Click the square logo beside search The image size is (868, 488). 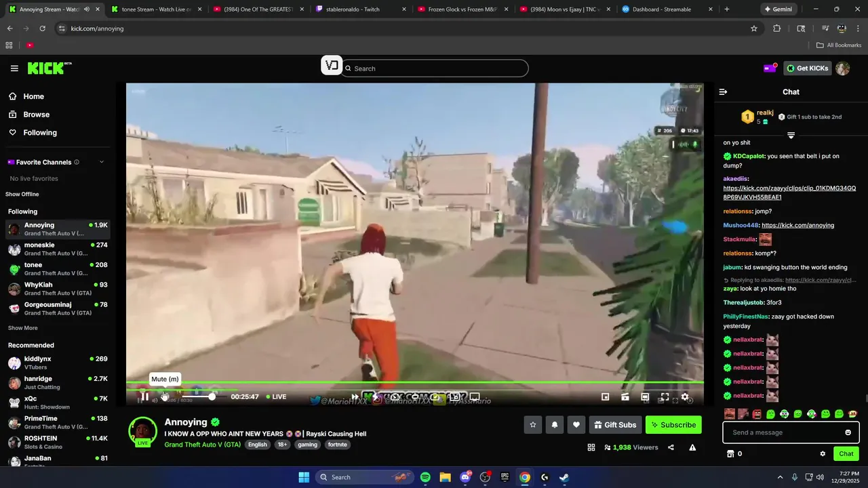[x=332, y=66]
